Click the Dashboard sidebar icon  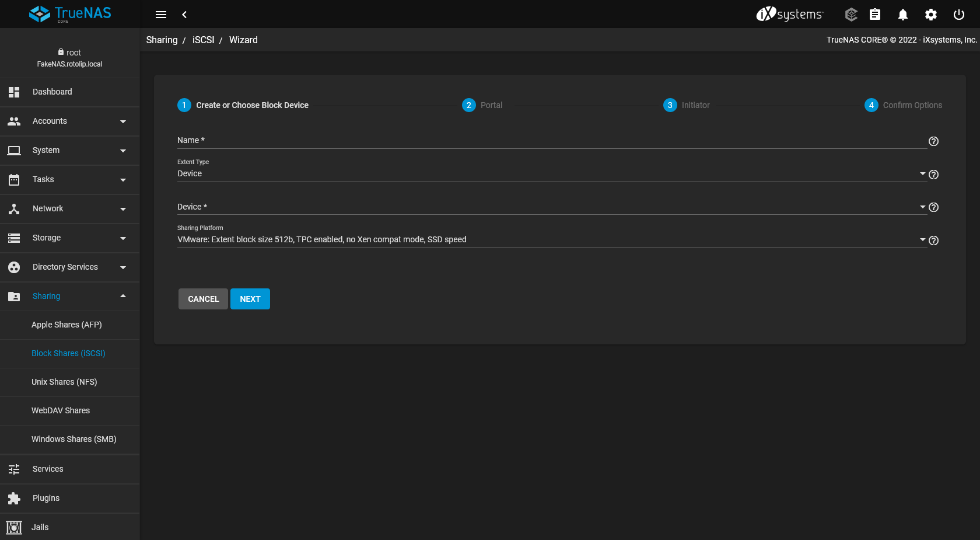tap(13, 92)
